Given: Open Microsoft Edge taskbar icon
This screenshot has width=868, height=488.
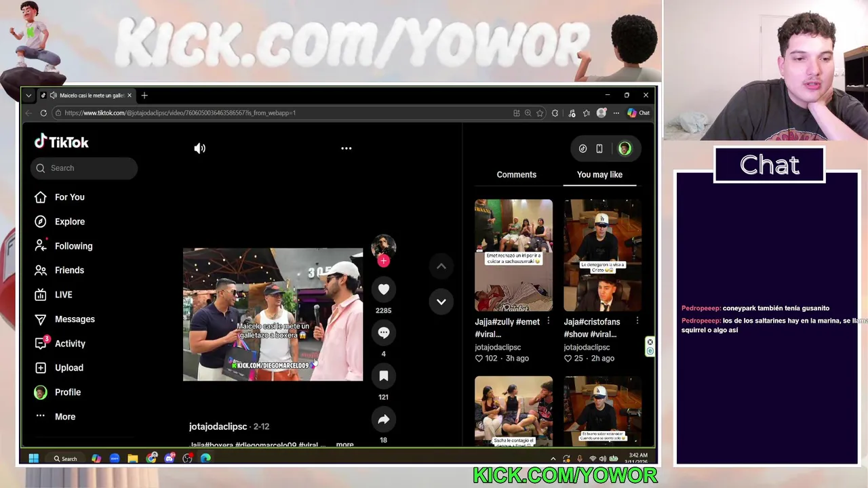Looking at the screenshot, I should (205, 459).
